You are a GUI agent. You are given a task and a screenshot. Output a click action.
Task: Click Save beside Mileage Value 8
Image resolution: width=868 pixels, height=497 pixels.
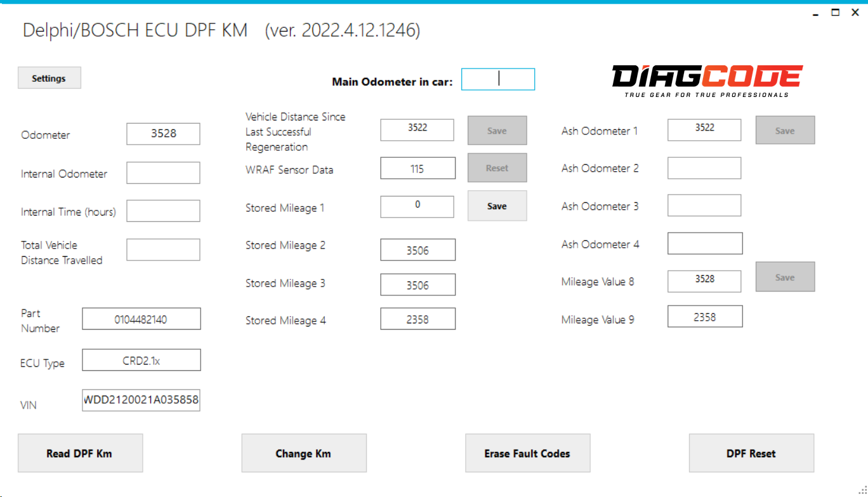[x=785, y=276]
